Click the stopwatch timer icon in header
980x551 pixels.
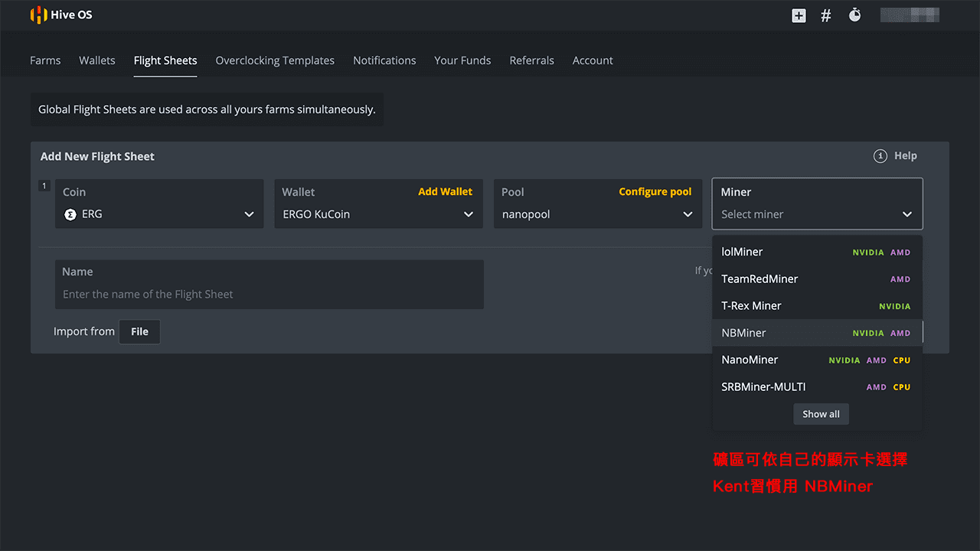pos(854,15)
